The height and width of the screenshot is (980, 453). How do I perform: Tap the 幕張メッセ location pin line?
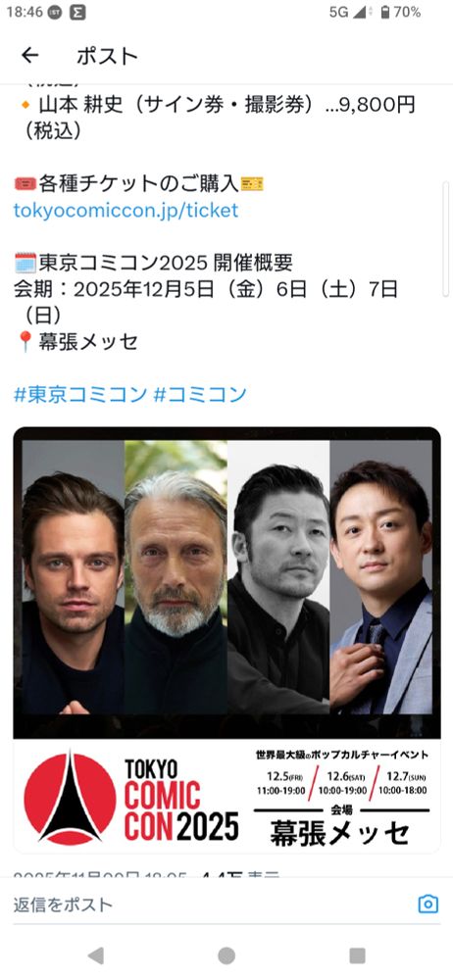click(76, 342)
